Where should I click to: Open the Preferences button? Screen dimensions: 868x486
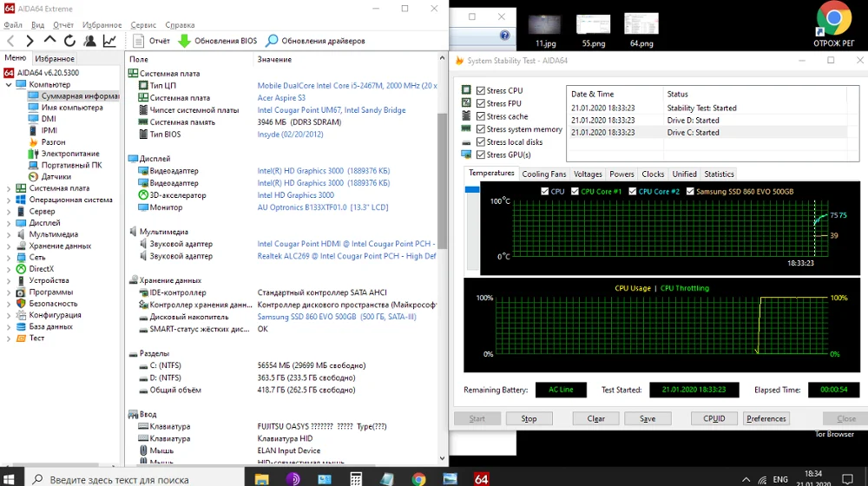click(766, 418)
